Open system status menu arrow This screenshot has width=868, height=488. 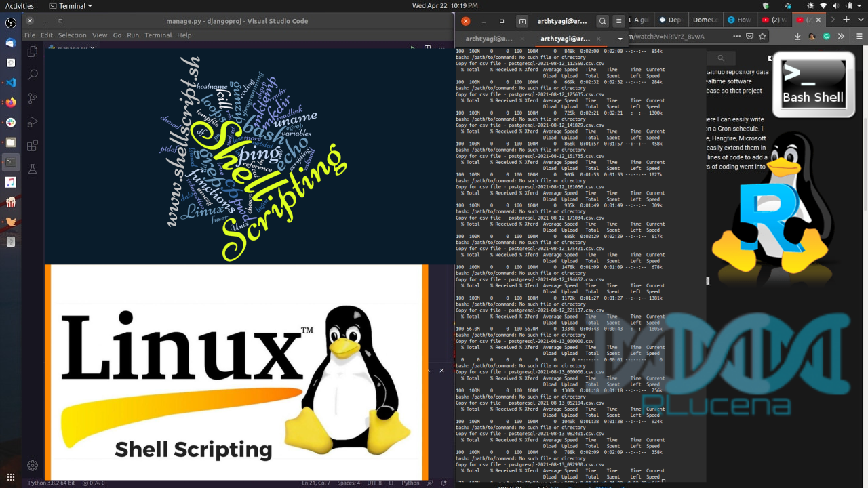859,6
